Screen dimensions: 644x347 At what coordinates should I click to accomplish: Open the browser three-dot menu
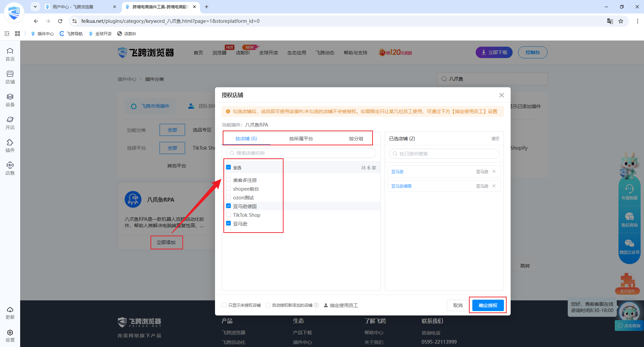click(x=637, y=21)
